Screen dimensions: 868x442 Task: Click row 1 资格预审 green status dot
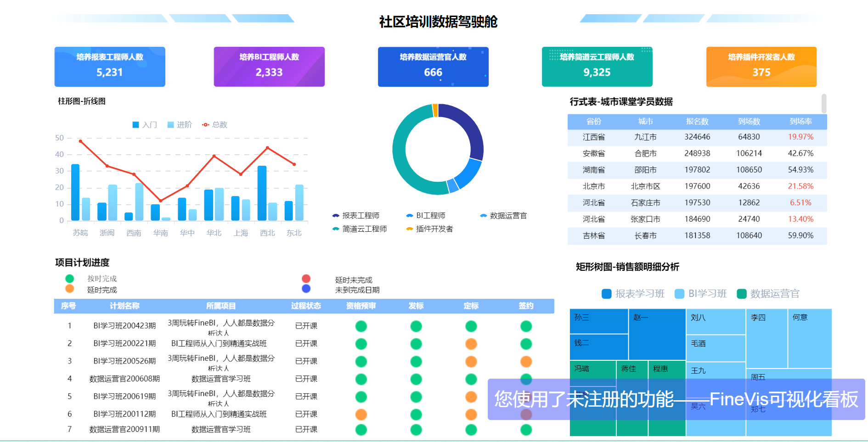(361, 326)
